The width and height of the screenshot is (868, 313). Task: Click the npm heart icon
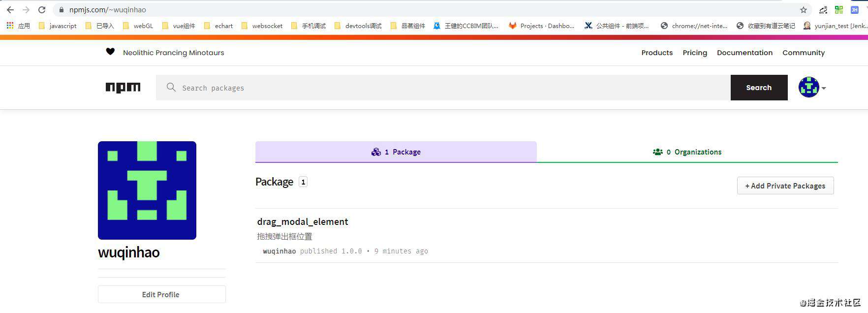110,52
